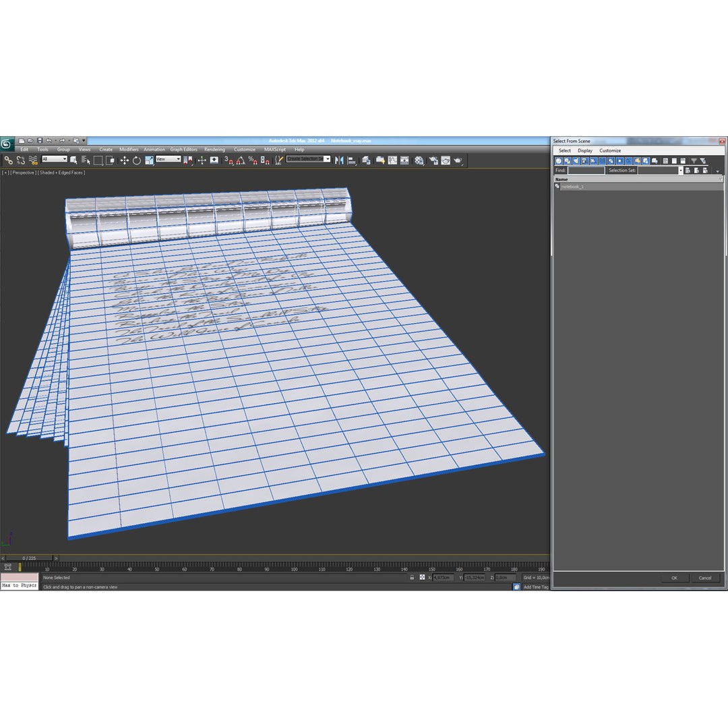Open Curve Editor icon
The width and height of the screenshot is (728, 728).
pos(393,160)
